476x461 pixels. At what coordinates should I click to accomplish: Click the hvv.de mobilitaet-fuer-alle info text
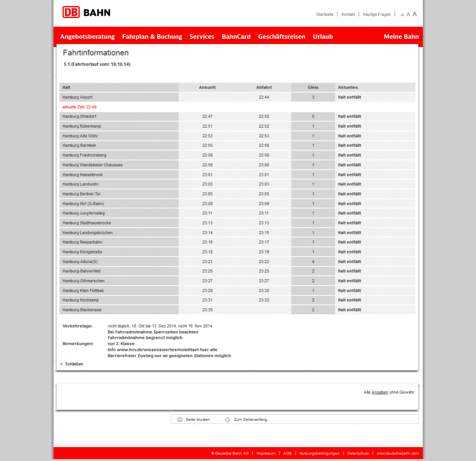click(x=163, y=350)
